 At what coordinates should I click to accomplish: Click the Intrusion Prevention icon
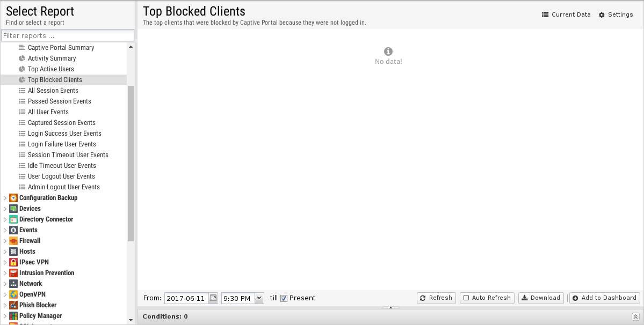pos(13,273)
